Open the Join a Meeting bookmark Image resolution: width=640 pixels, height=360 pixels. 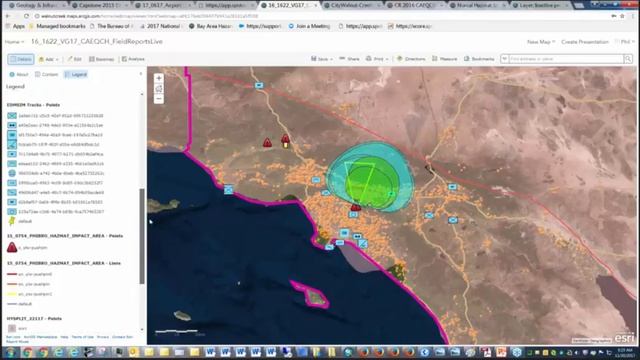pos(309,26)
